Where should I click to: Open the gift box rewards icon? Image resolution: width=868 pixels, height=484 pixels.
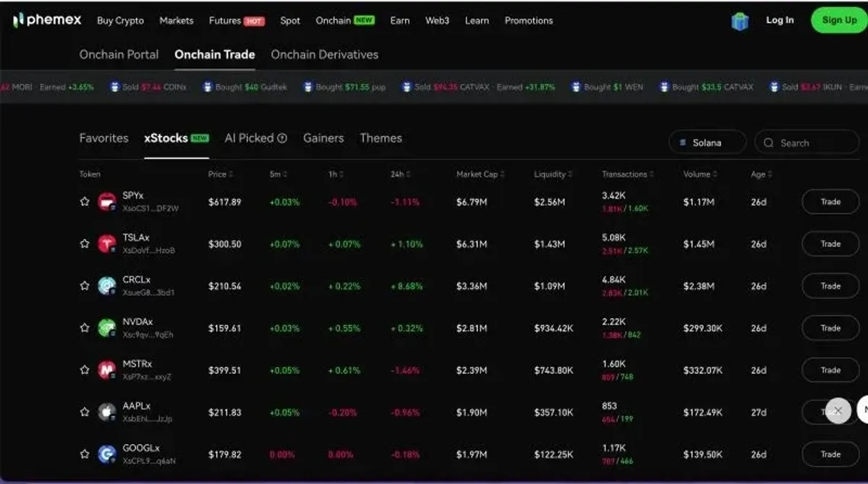[740, 21]
